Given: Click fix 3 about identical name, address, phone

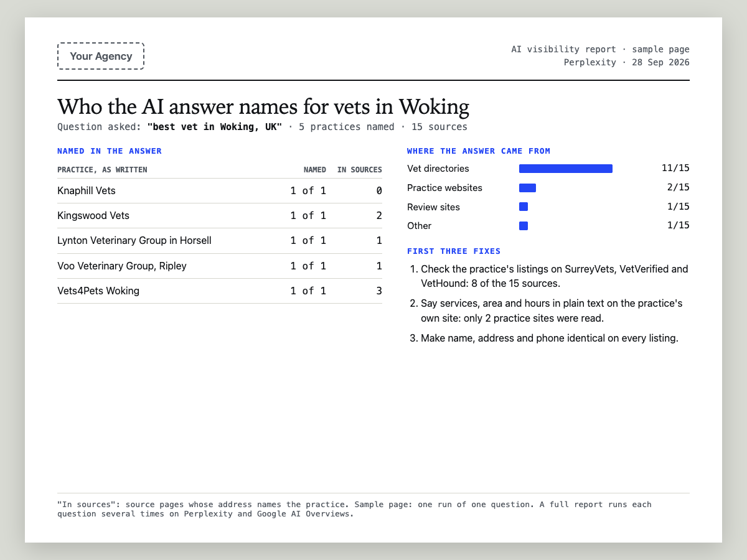Looking at the screenshot, I should [550, 338].
